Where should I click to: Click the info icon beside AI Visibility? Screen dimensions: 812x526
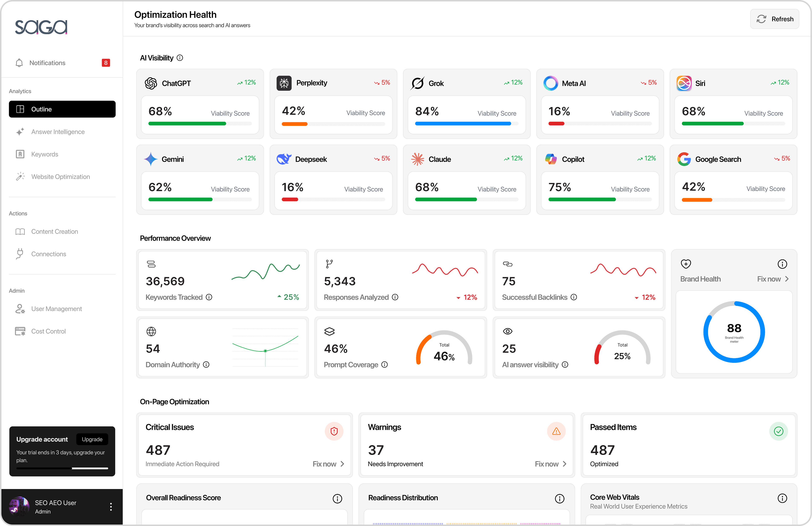tap(180, 58)
